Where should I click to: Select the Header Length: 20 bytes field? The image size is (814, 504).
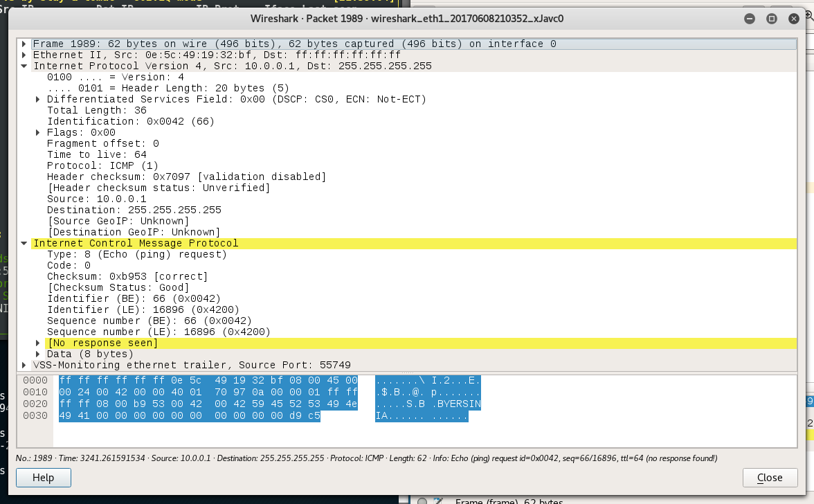tap(168, 88)
